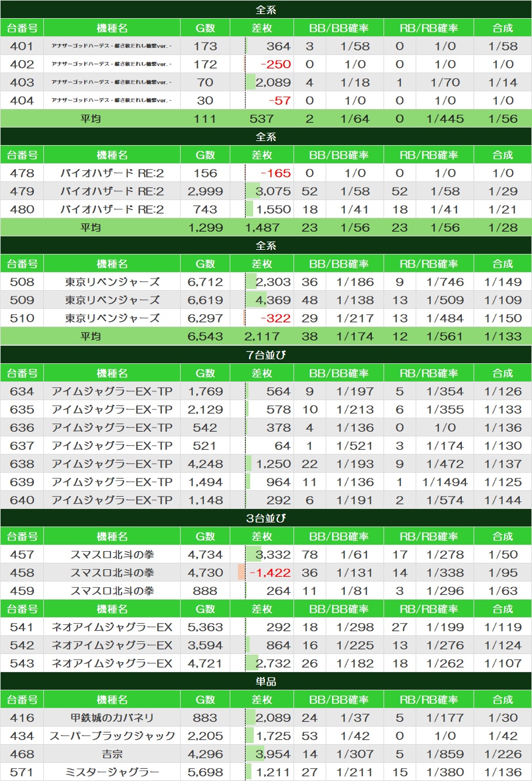Select machine number 478
The image size is (532, 781).
tap(22, 173)
